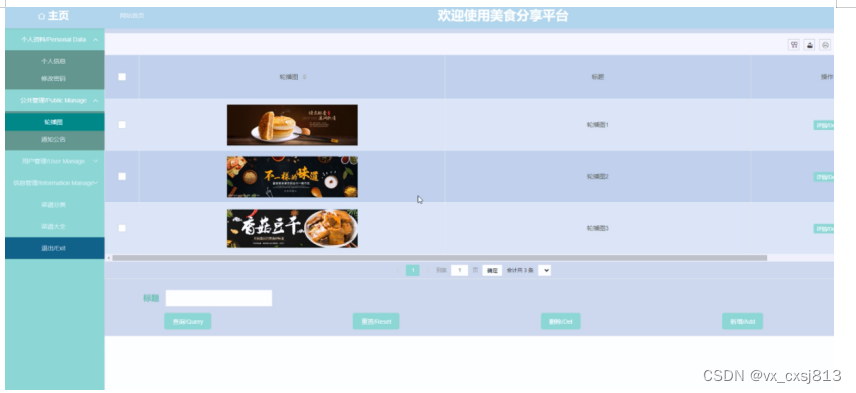856x393 pixels.
Task: Sort by the 轮播图 column sort arrows
Action: coord(305,77)
